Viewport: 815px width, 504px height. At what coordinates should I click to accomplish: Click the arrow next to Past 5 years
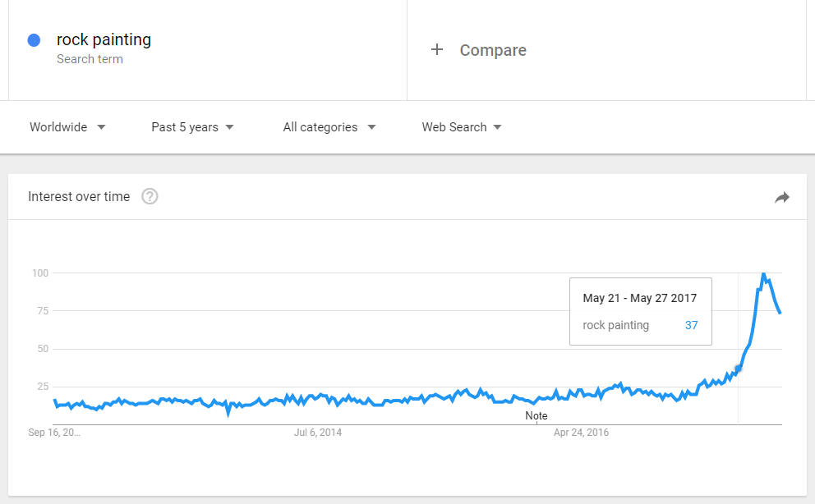[x=230, y=127]
